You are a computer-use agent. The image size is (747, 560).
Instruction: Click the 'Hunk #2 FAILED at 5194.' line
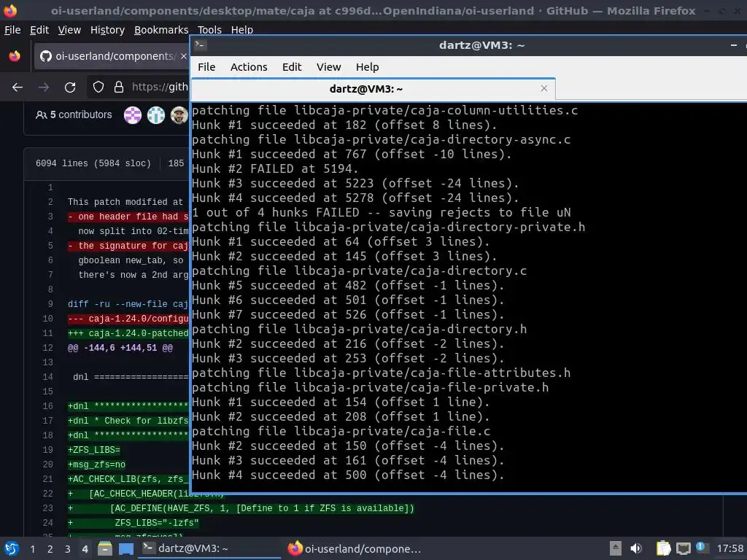[275, 168]
